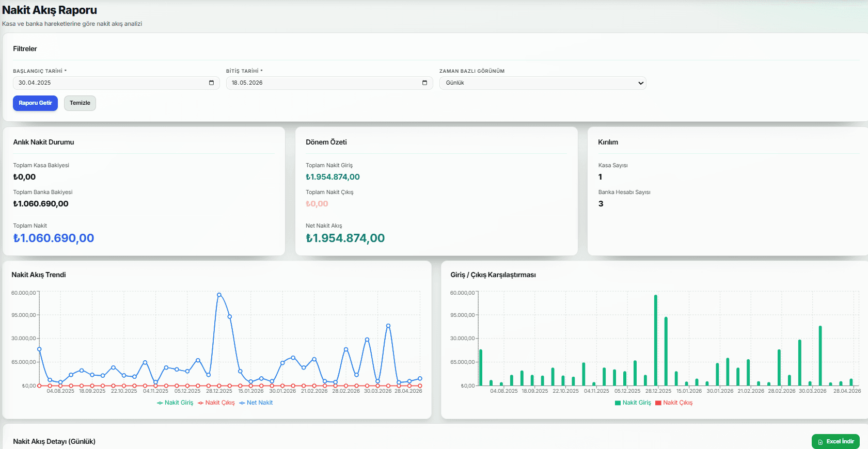Viewport: 868px width, 449px height.
Task: Open the end date calendar picker icon
Action: pos(424,83)
